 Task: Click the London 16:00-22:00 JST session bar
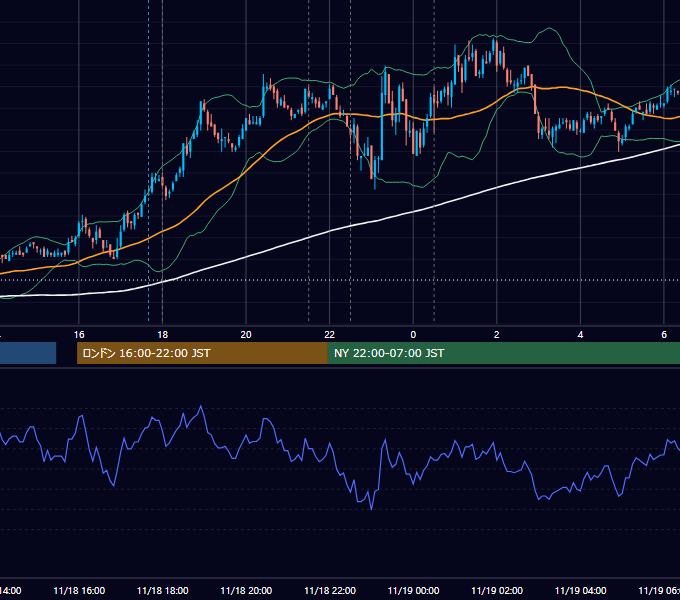[202, 353]
